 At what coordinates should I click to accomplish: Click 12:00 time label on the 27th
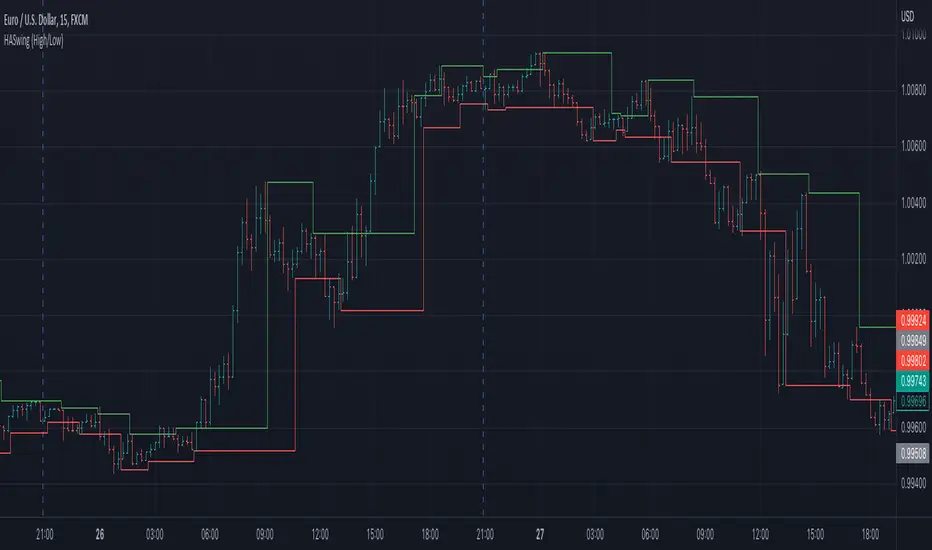click(760, 533)
